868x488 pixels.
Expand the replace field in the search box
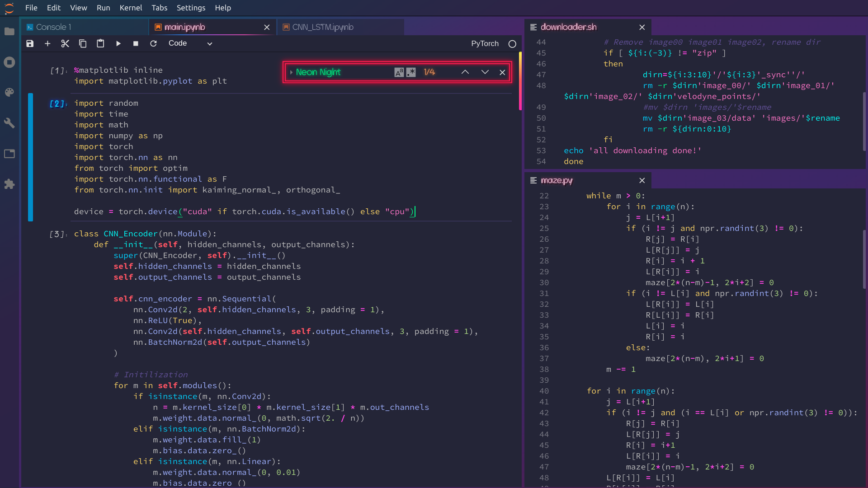[291, 72]
